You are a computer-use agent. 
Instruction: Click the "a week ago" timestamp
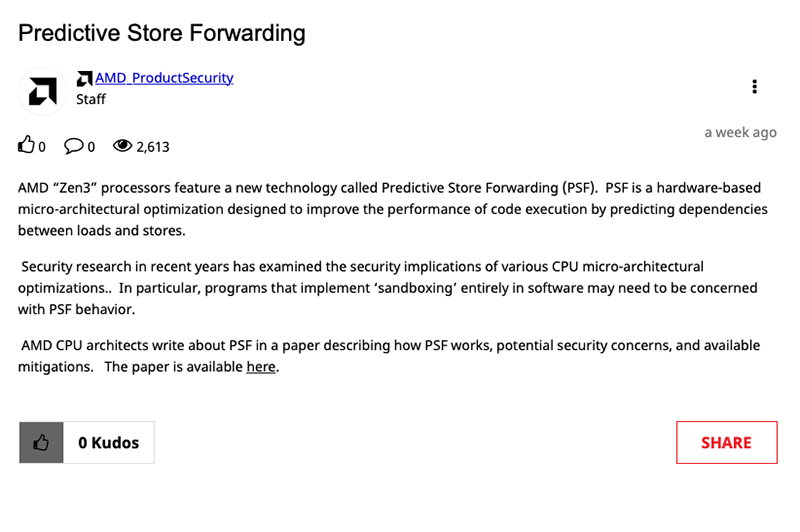click(740, 132)
